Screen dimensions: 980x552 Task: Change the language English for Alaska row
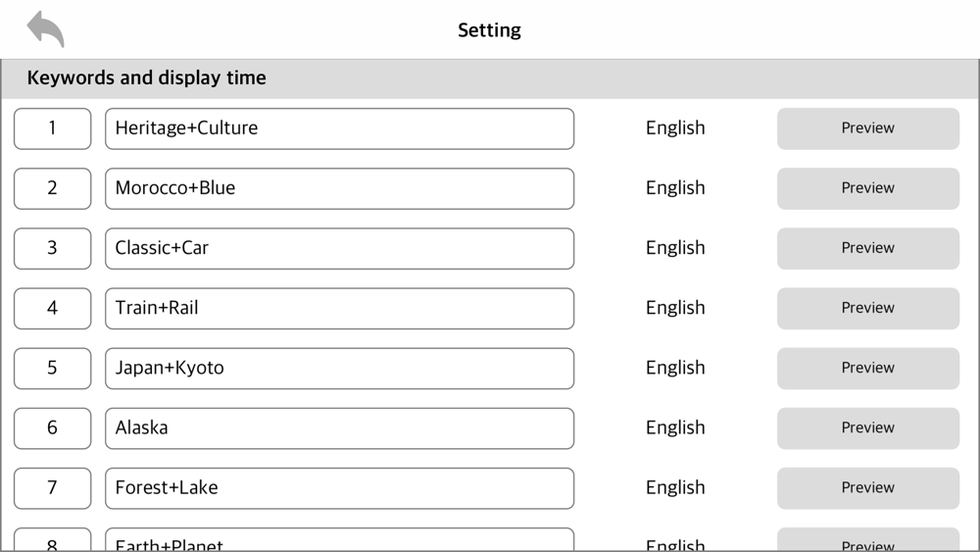click(675, 427)
